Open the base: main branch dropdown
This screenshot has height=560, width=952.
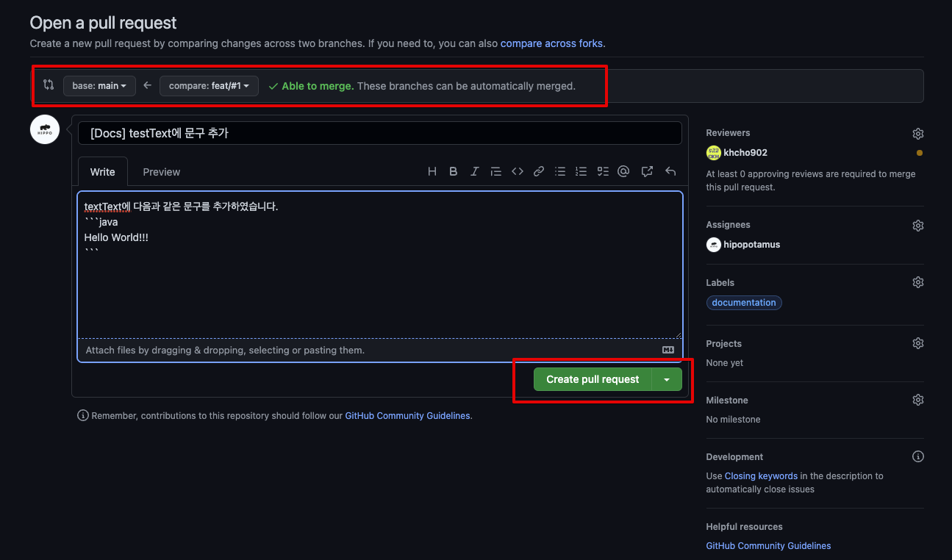(99, 86)
